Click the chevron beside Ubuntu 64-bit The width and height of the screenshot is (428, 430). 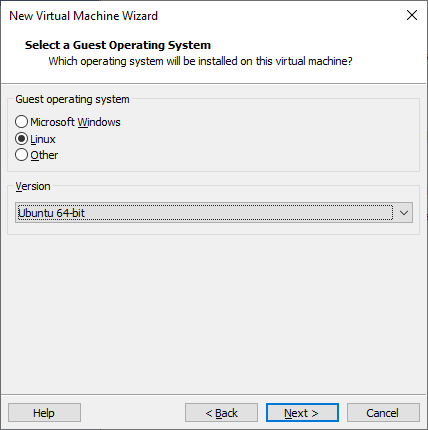[x=403, y=213]
